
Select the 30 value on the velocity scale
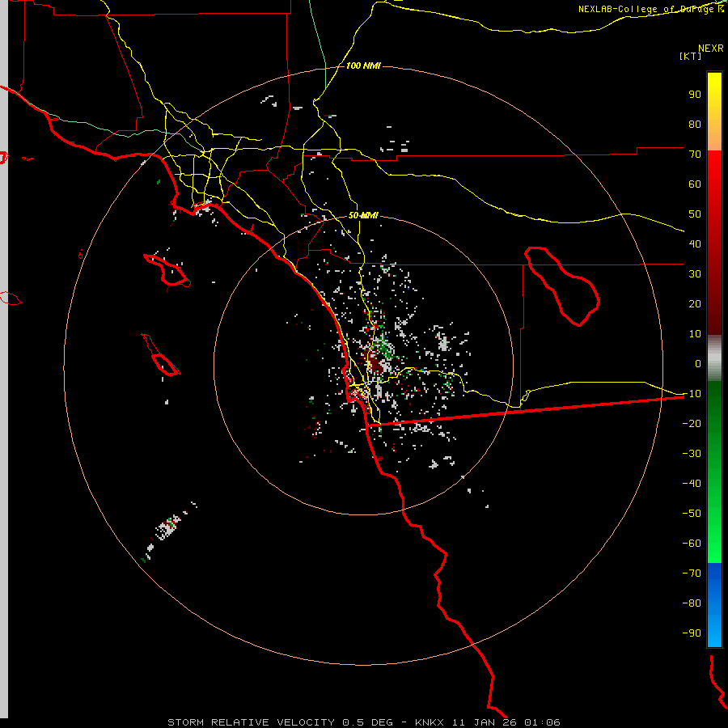695,274
